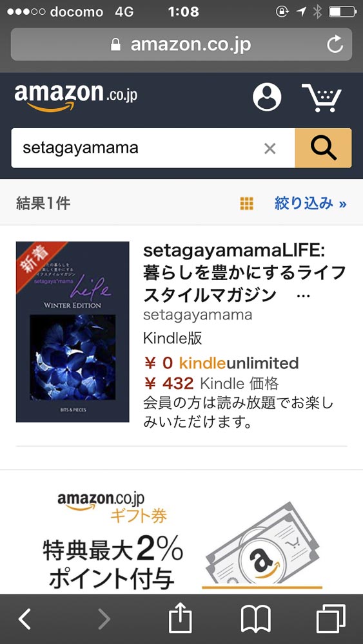Go back with Safari's back arrow
363x644 pixels.
pos(25,619)
